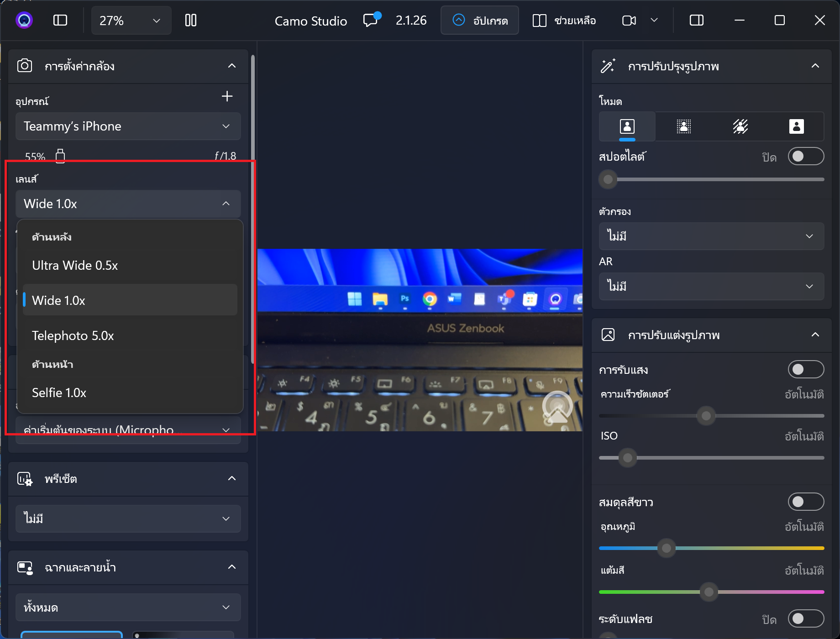840x639 pixels.
Task: Minimize the Camo Studio window
Action: pyautogui.click(x=740, y=20)
